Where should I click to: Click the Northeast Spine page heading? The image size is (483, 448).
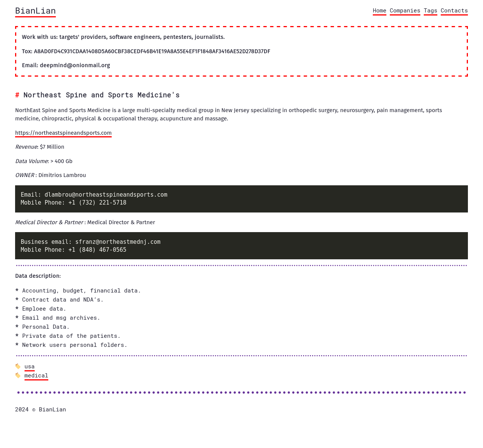tap(101, 95)
